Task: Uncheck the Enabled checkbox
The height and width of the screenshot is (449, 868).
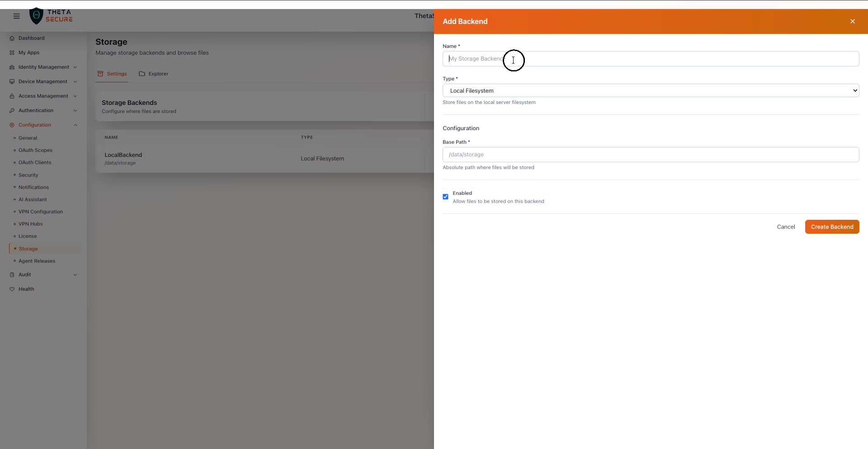Action: pos(446,197)
